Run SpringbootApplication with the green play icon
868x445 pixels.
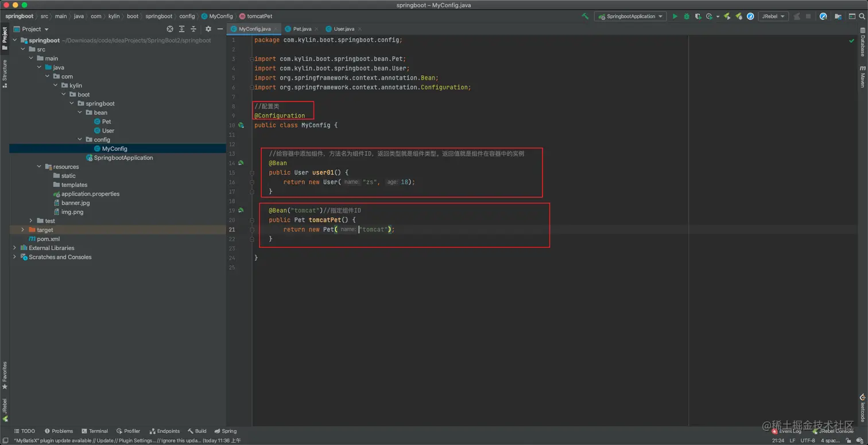pyautogui.click(x=675, y=17)
